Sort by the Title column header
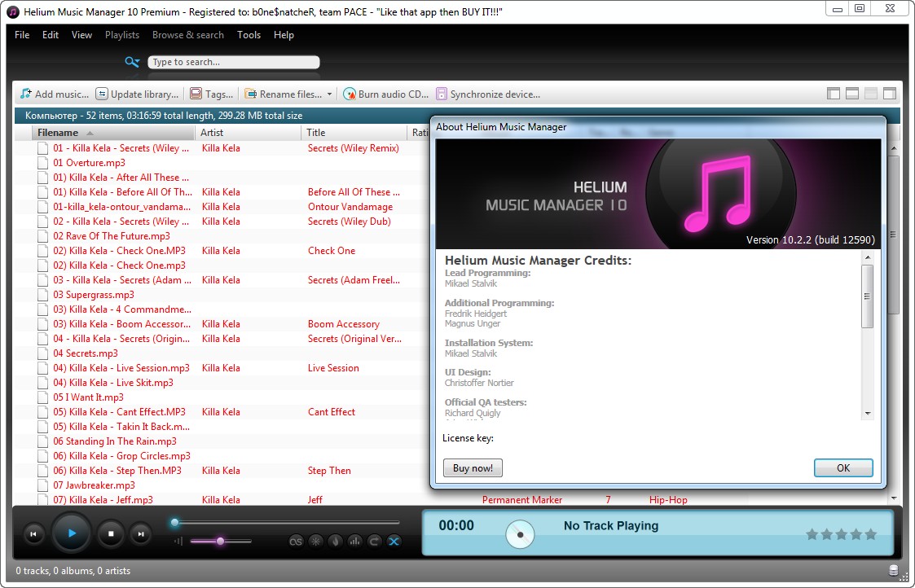Image resolution: width=915 pixels, height=588 pixels. [354, 133]
